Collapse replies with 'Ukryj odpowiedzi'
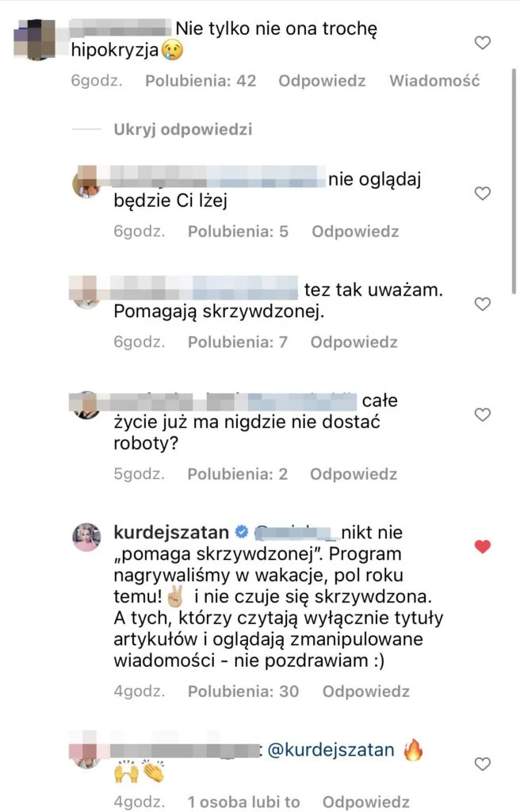 coord(184,129)
